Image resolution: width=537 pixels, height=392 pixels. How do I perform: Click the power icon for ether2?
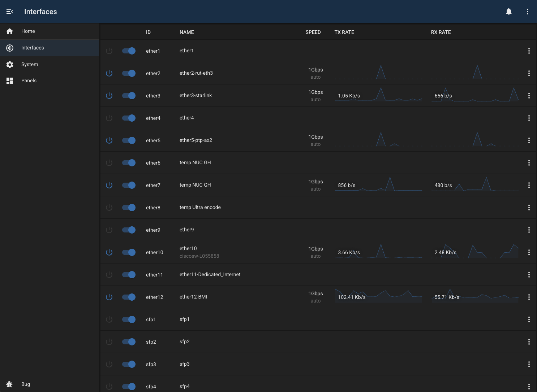(109, 73)
